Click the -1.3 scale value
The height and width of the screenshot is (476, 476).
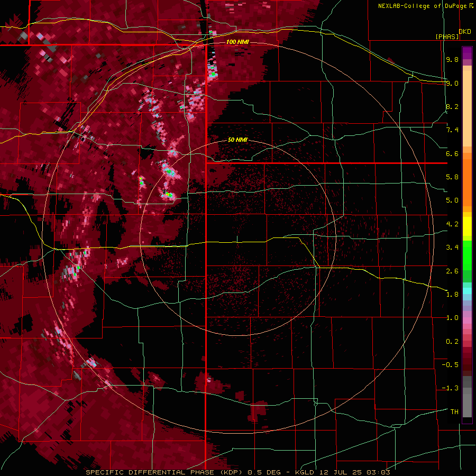point(450,388)
